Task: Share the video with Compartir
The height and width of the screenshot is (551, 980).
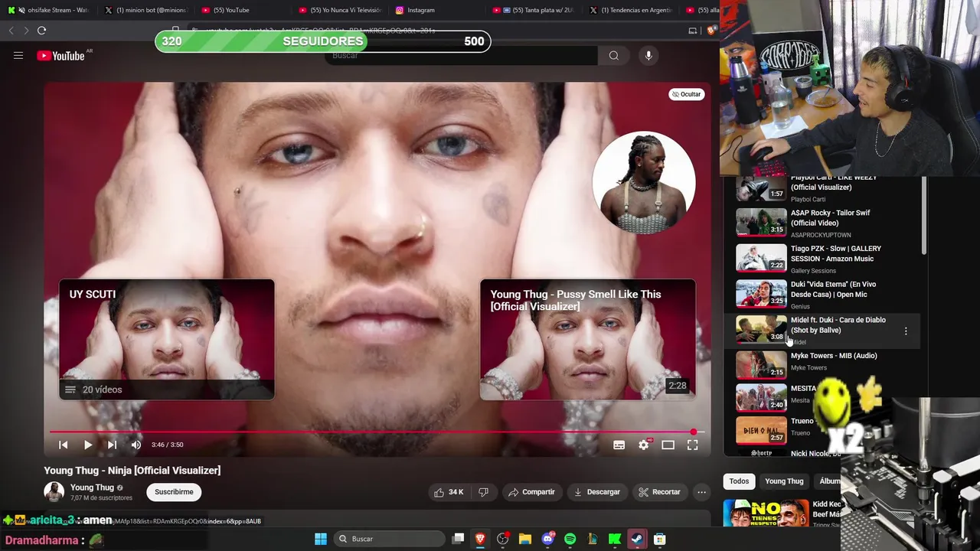Action: tap(531, 492)
